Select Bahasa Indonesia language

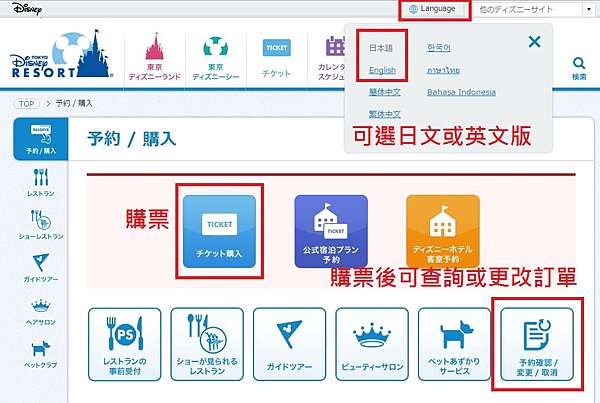pos(461,92)
